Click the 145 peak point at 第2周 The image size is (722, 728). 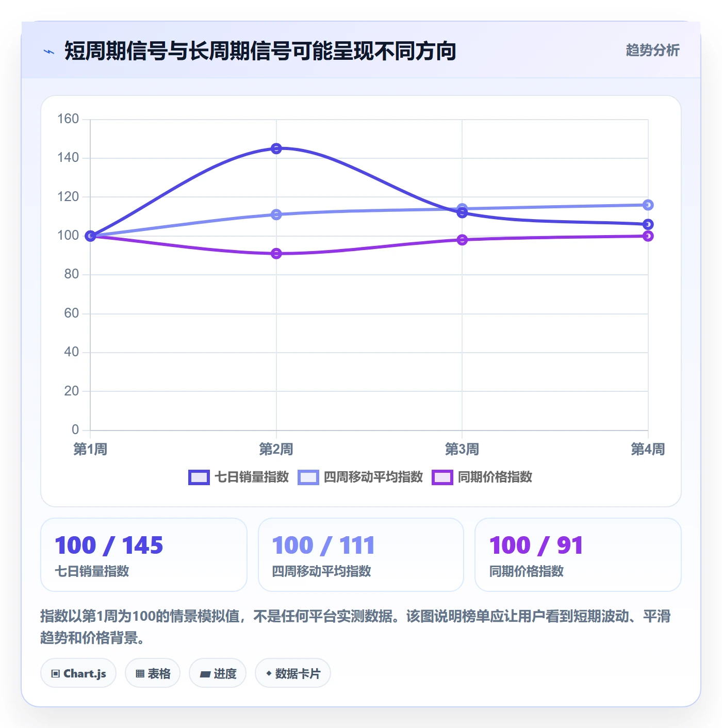(276, 148)
